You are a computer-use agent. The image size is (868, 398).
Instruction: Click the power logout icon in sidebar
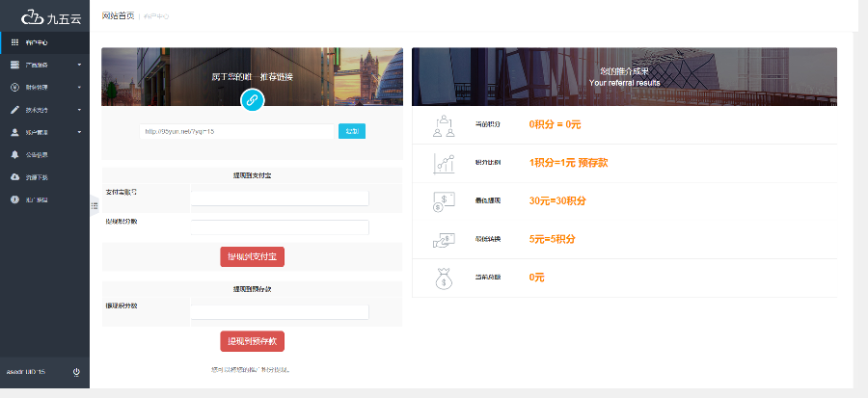click(76, 371)
